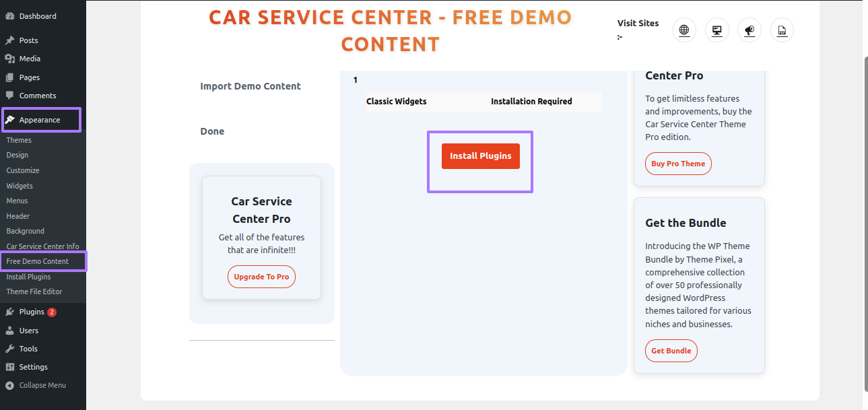
Task: Click the Posts pushpin icon
Action: [x=10, y=40]
